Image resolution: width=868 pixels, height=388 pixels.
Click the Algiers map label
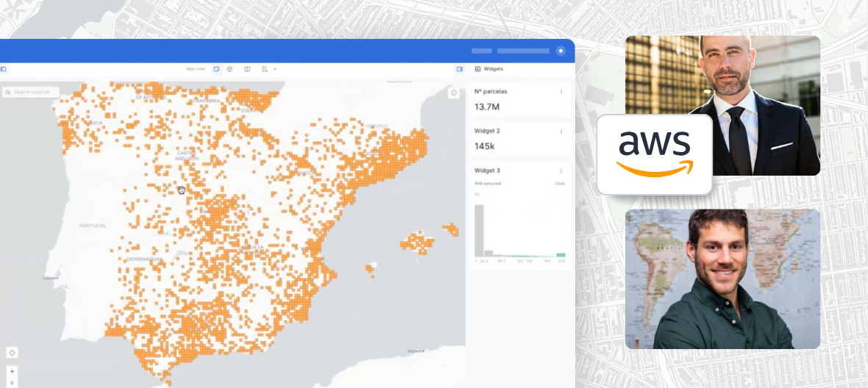(x=415, y=351)
